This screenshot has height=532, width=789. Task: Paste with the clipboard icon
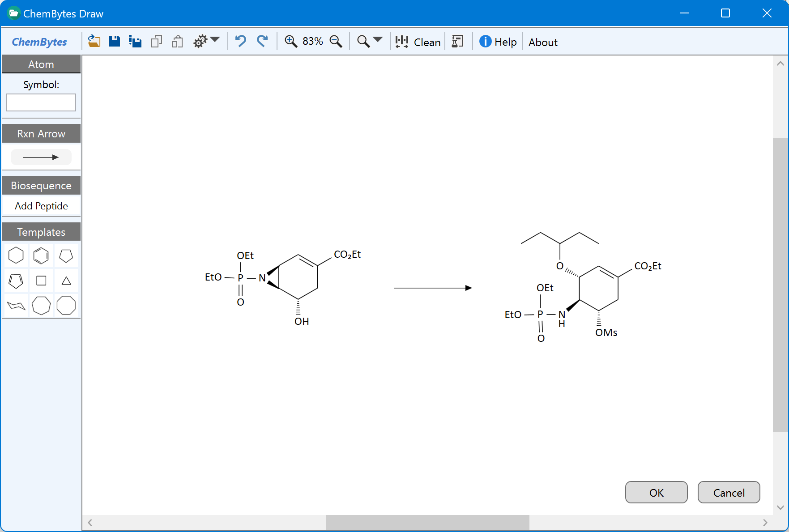pyautogui.click(x=178, y=42)
